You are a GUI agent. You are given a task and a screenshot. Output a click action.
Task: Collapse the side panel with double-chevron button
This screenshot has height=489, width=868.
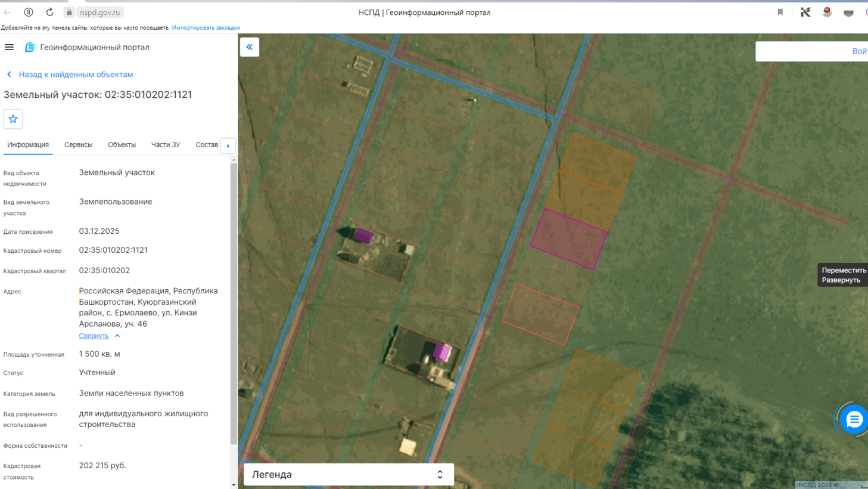click(250, 47)
